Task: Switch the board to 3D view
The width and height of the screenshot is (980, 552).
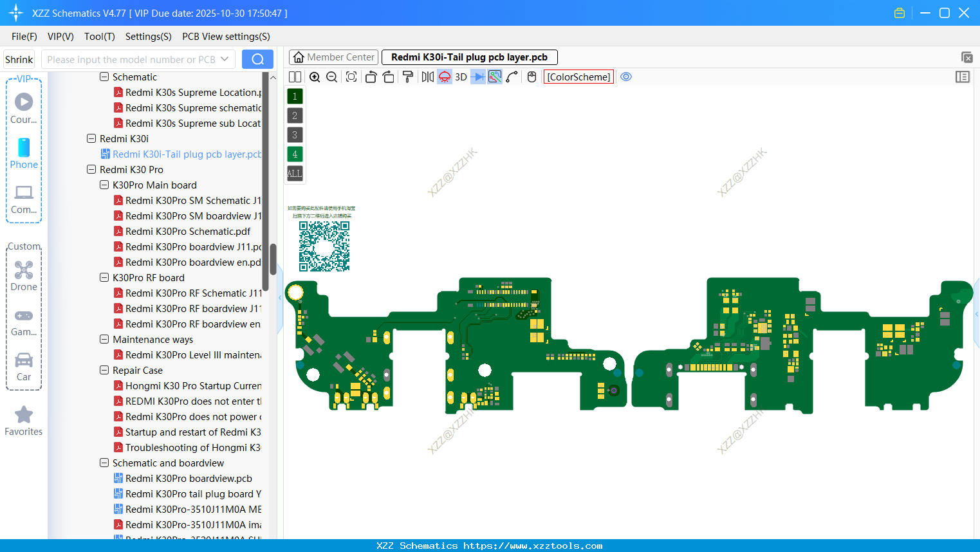Action: 461,77
